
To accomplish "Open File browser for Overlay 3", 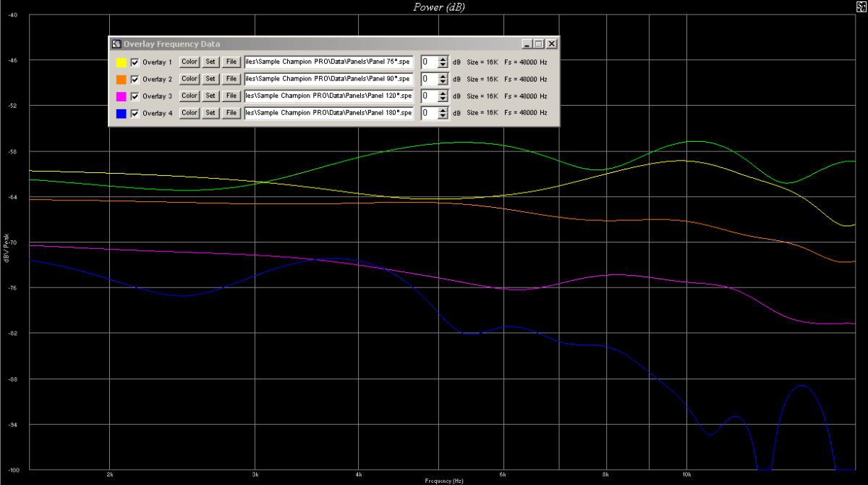I will point(231,96).
